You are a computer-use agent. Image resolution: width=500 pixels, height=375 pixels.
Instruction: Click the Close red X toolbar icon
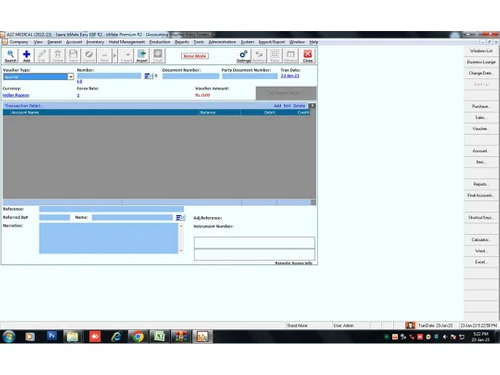pos(308,56)
